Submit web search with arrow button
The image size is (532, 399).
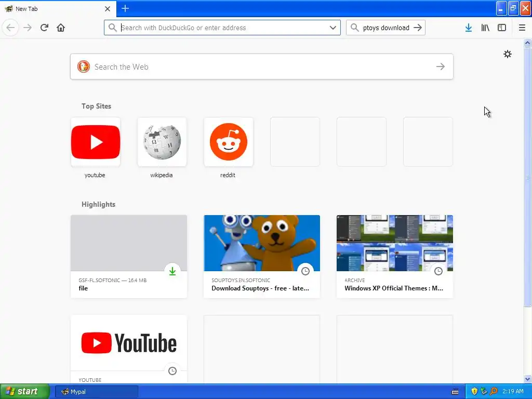click(x=441, y=66)
